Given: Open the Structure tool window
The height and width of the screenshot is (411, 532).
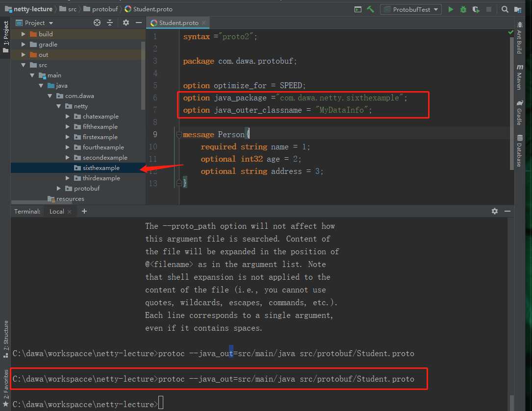Looking at the screenshot, I should tap(5, 339).
